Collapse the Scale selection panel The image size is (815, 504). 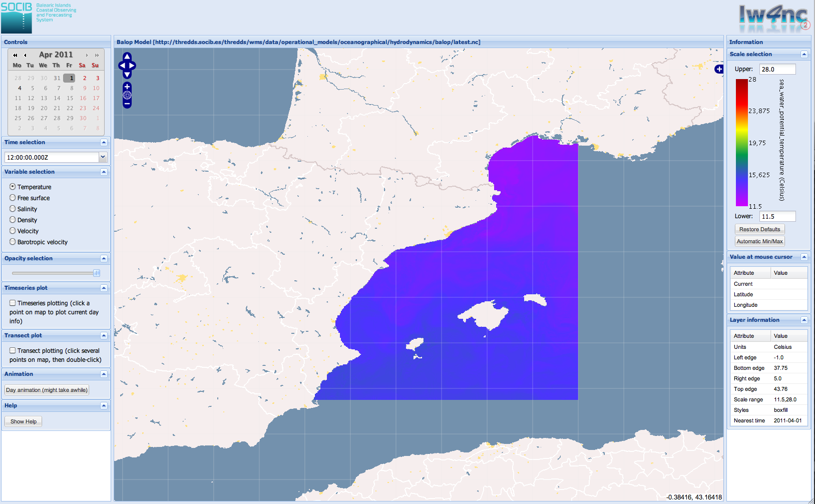[804, 54]
